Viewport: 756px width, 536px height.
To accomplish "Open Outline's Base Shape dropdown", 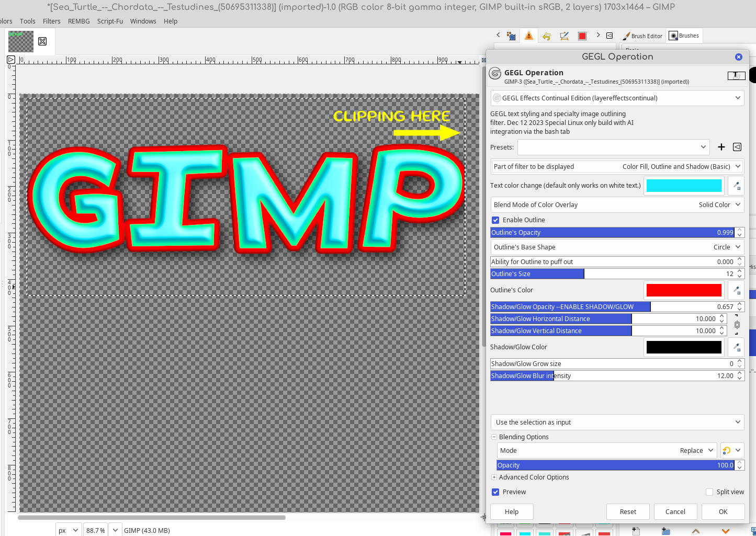I will tap(617, 247).
